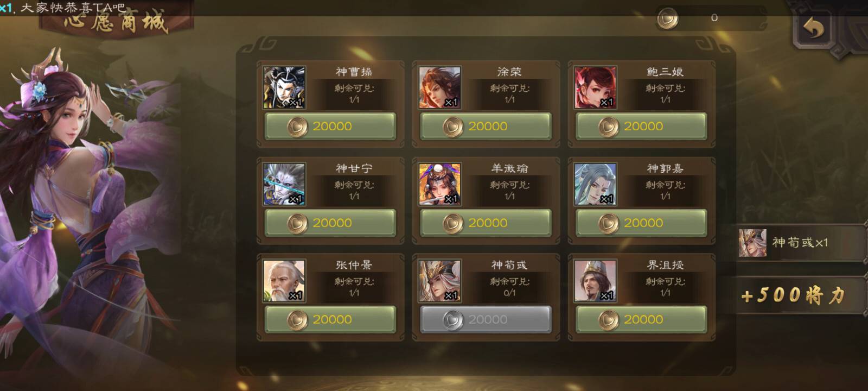Buy 羊徽瑜 for 20000 coins
Image resolution: width=868 pixels, height=391 pixels.
tap(486, 223)
